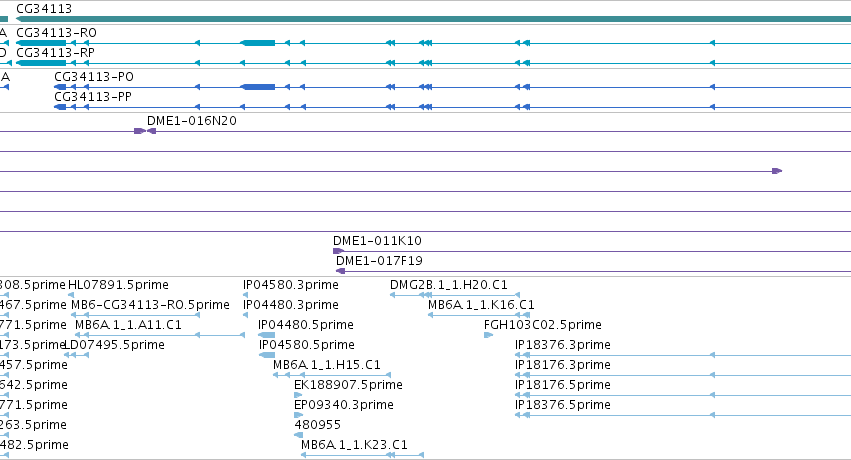The image size is (851, 460).
Task: Select the IP18176.3prime EST label
Action: tap(563, 365)
